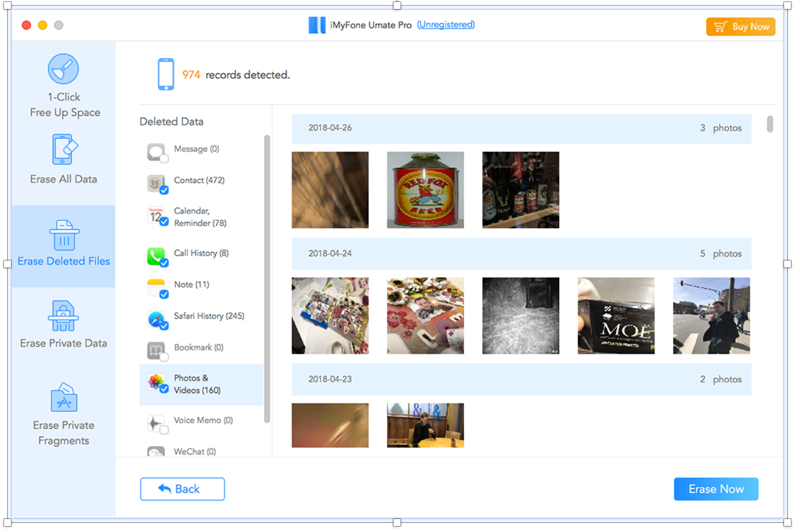Click the Deleted Data list scrollbar

(267, 279)
